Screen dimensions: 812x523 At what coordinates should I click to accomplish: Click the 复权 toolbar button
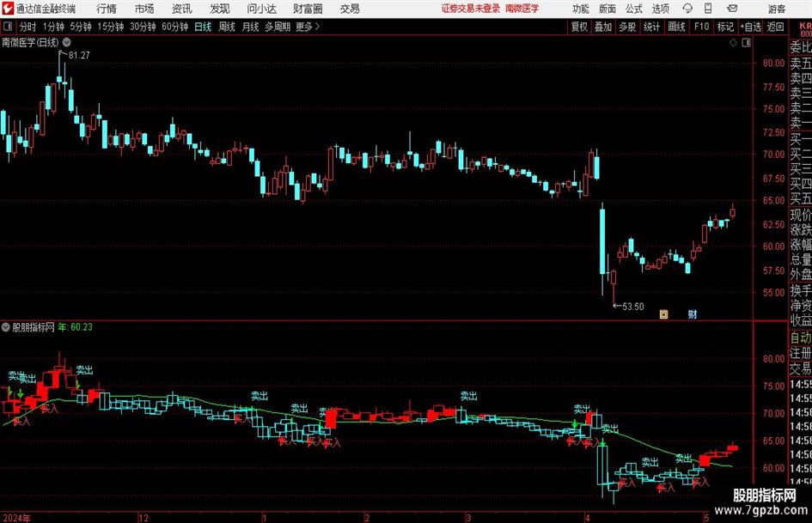click(579, 27)
